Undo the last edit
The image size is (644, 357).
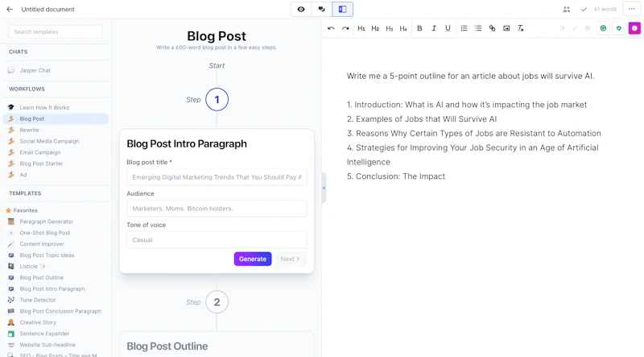coord(331,28)
